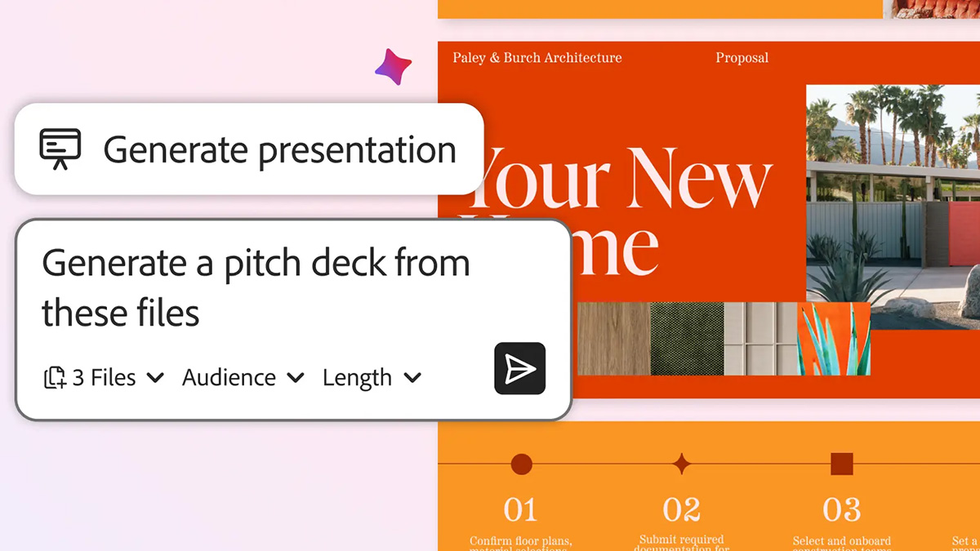The image size is (980, 551).
Task: Select the green mesh material swatch
Action: tap(687, 338)
